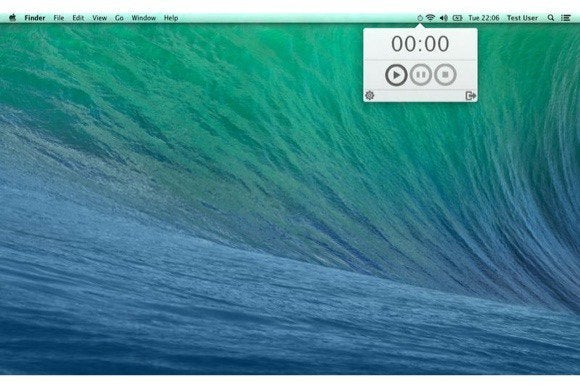This screenshot has width=580, height=388.
Task: Pause the timer in the popup
Action: pyautogui.click(x=421, y=75)
